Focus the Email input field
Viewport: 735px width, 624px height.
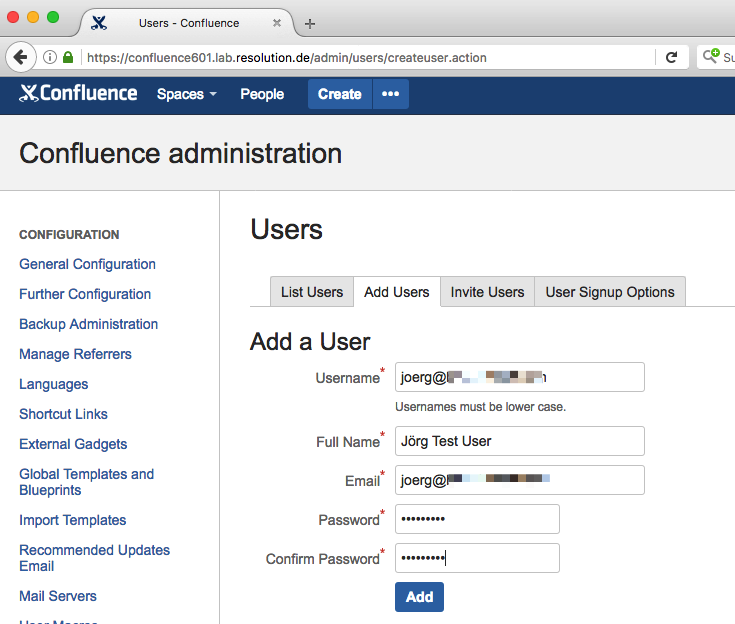pyautogui.click(x=519, y=480)
